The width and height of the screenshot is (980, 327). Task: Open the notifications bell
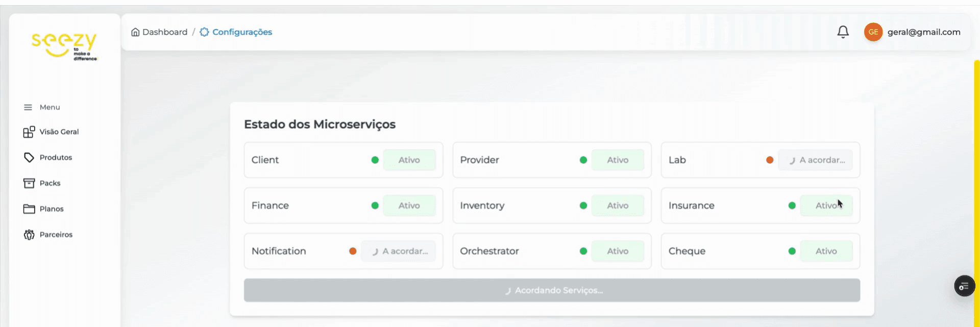(843, 32)
